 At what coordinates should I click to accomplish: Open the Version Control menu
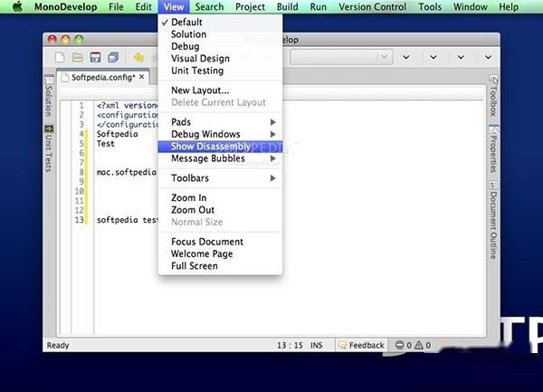pos(372,7)
